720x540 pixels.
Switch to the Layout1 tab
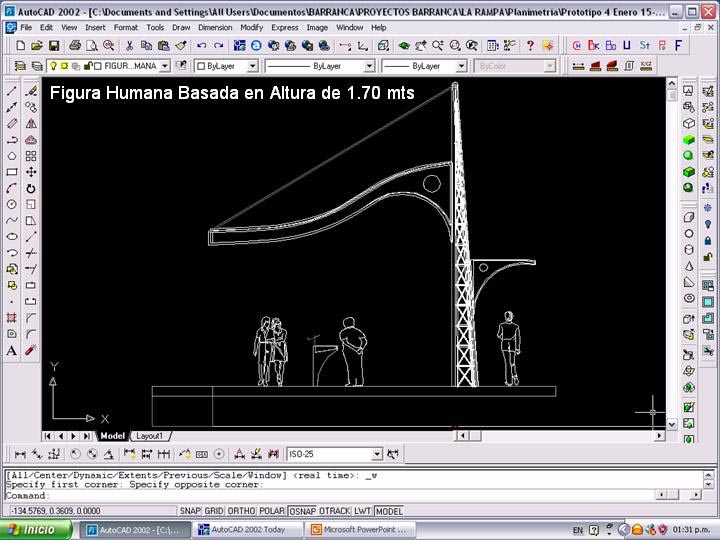pyautogui.click(x=150, y=436)
